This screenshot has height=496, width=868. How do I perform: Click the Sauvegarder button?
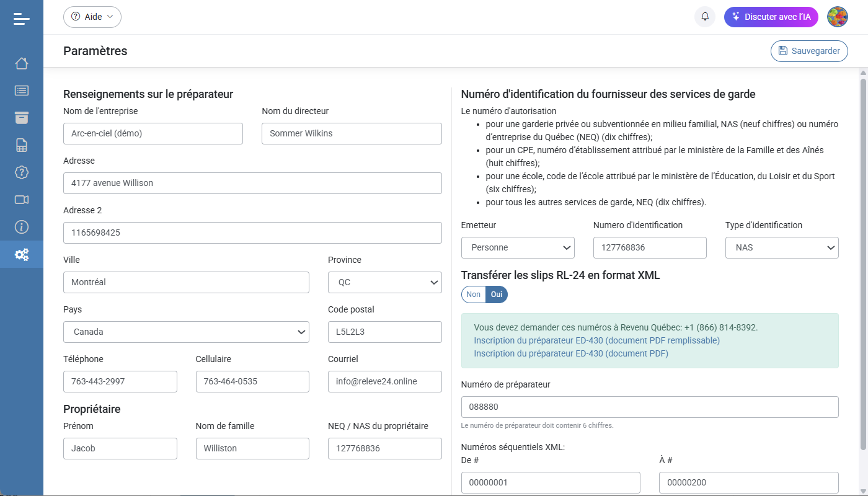click(x=809, y=51)
